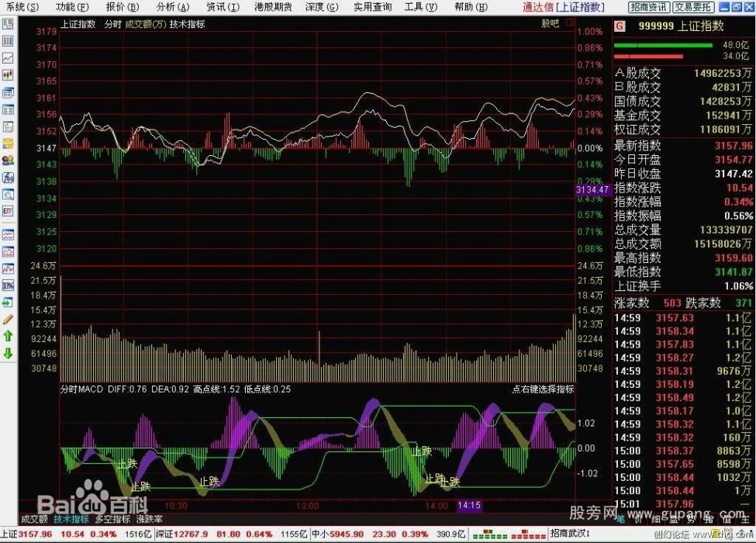Select the pencil drawing tool icon

(x=8, y=320)
